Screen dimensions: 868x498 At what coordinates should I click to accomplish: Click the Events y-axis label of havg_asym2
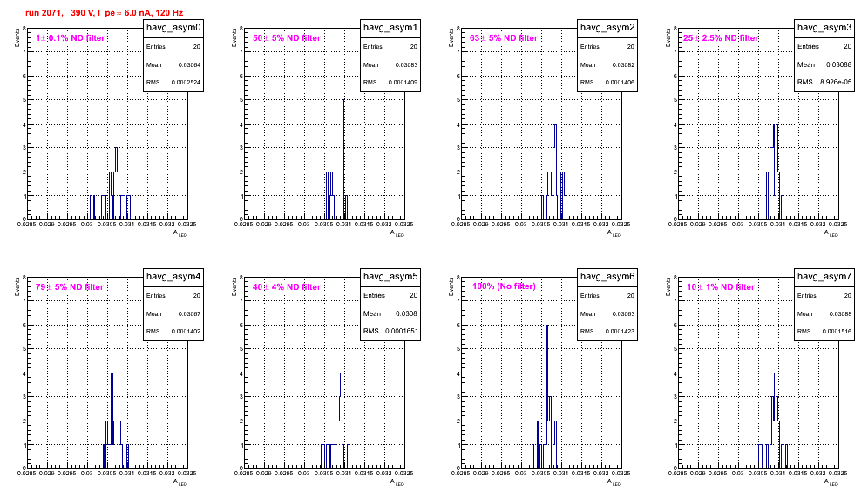point(451,37)
